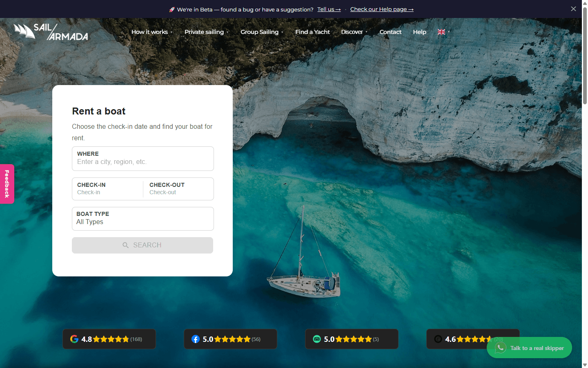Image resolution: width=588 pixels, height=368 pixels.
Task: Expand the Group Sailing menu
Action: (x=262, y=32)
